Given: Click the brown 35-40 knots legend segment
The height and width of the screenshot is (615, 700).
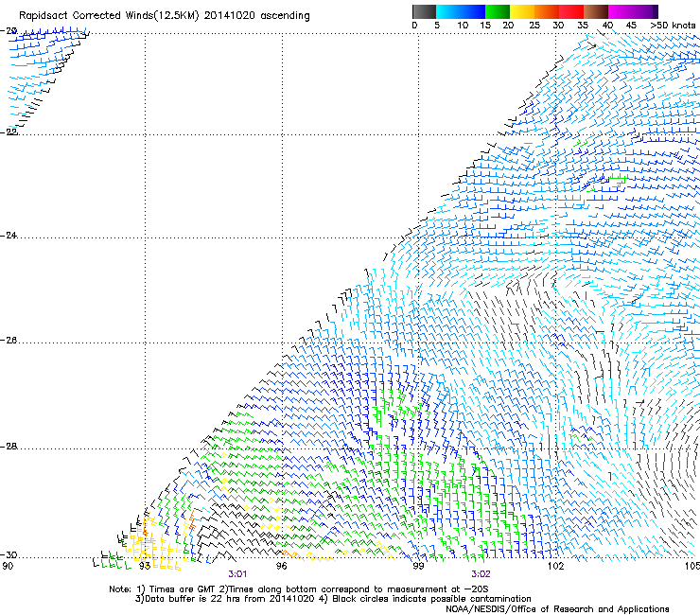Looking at the screenshot, I should pyautogui.click(x=596, y=11).
